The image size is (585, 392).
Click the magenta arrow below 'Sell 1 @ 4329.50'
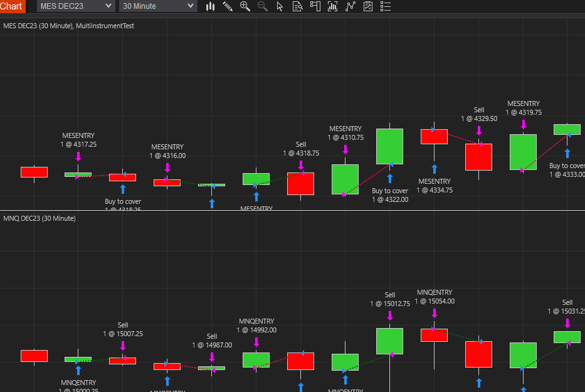point(479,130)
